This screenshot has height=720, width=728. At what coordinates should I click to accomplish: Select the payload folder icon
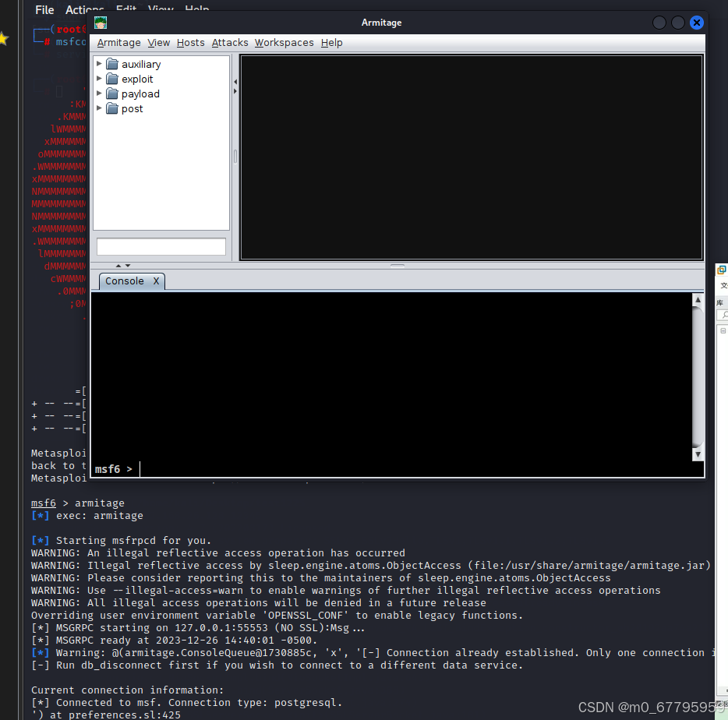coord(112,94)
